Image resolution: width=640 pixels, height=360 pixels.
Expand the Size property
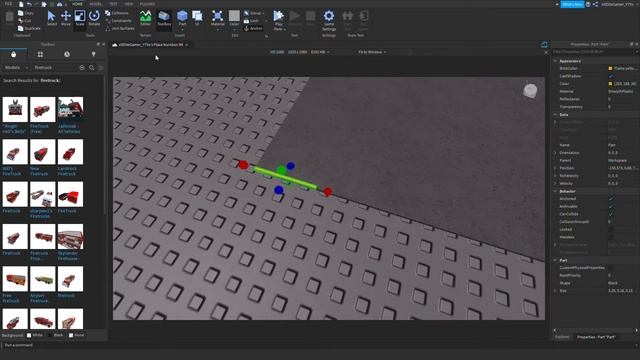pyautogui.click(x=555, y=291)
